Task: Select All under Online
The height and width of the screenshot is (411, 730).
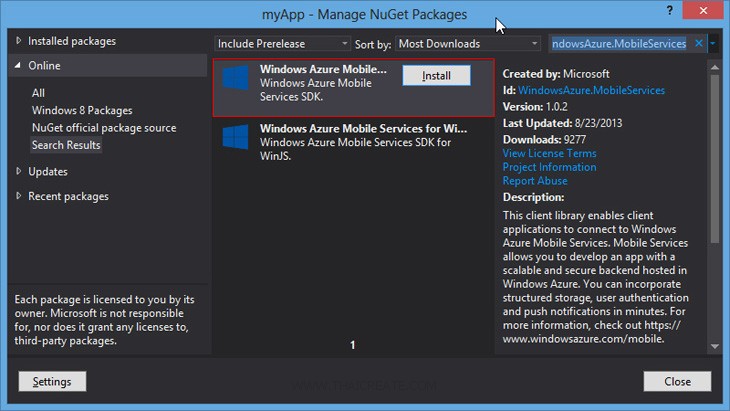Action: click(38, 93)
